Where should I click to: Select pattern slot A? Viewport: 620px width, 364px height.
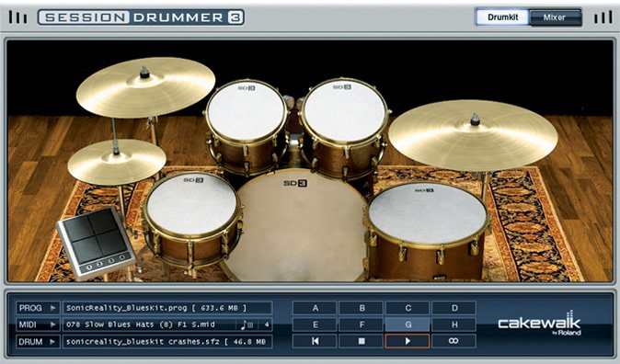point(316,308)
